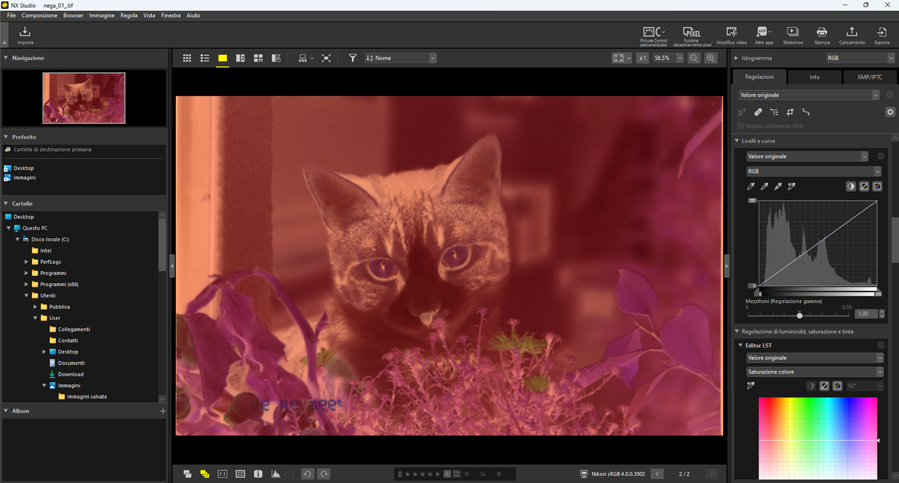Toggle the Livelli e curve checkbox
Image resolution: width=899 pixels, height=483 pixels.
[x=881, y=156]
